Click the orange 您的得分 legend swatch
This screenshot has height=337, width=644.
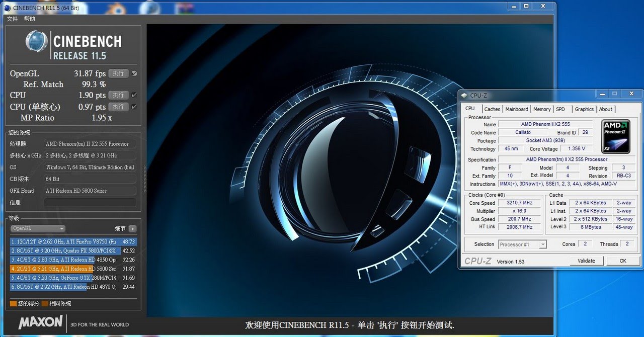13,304
